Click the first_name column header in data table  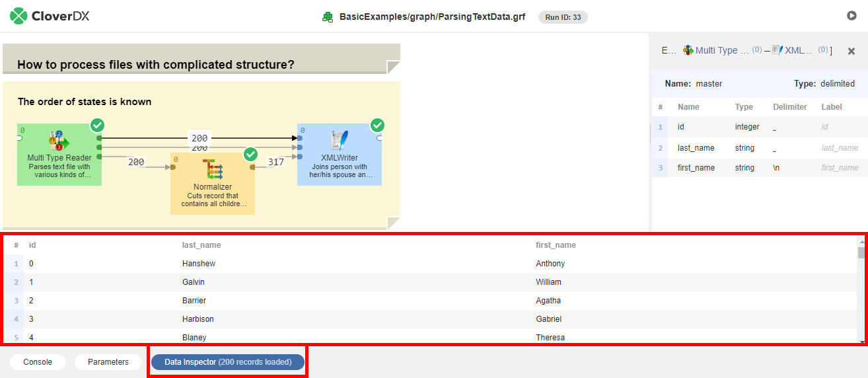pos(556,245)
